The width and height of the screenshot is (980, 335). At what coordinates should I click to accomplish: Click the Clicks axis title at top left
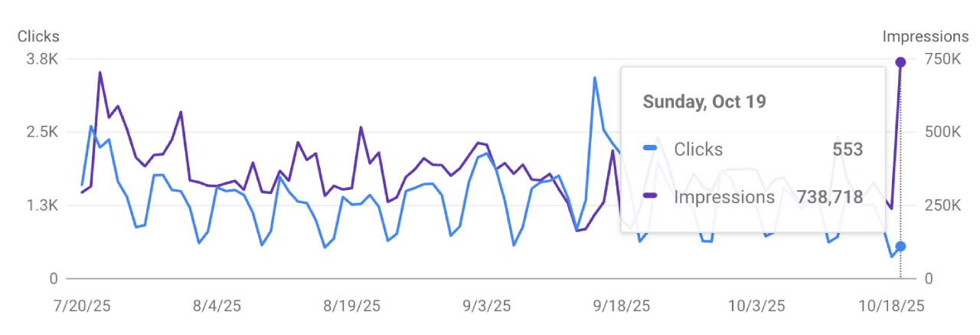(38, 36)
